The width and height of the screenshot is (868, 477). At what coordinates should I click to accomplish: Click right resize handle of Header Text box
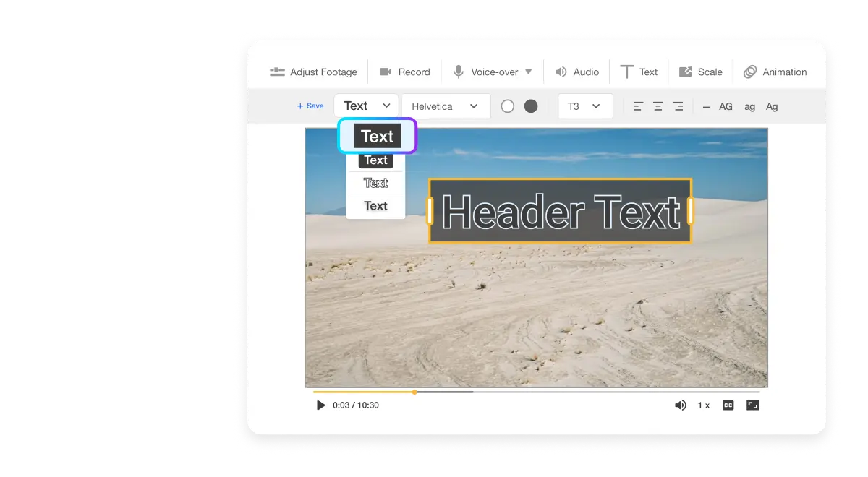tap(691, 211)
